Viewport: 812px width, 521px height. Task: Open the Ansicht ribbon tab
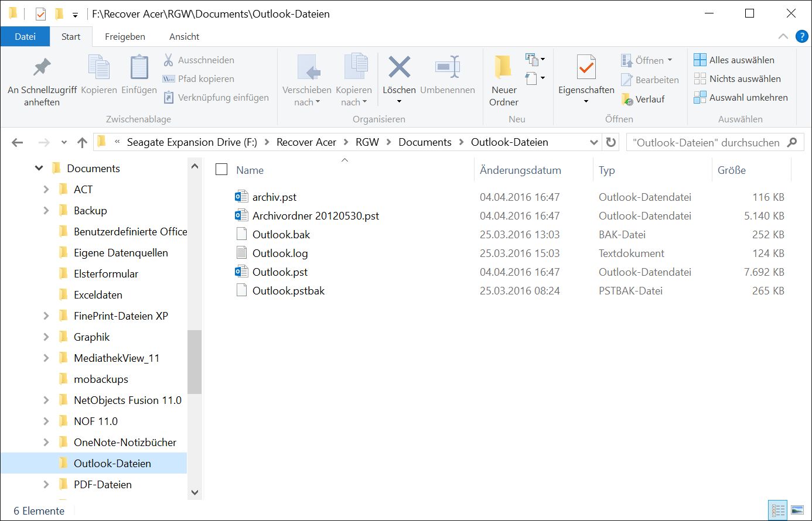pyautogui.click(x=184, y=36)
